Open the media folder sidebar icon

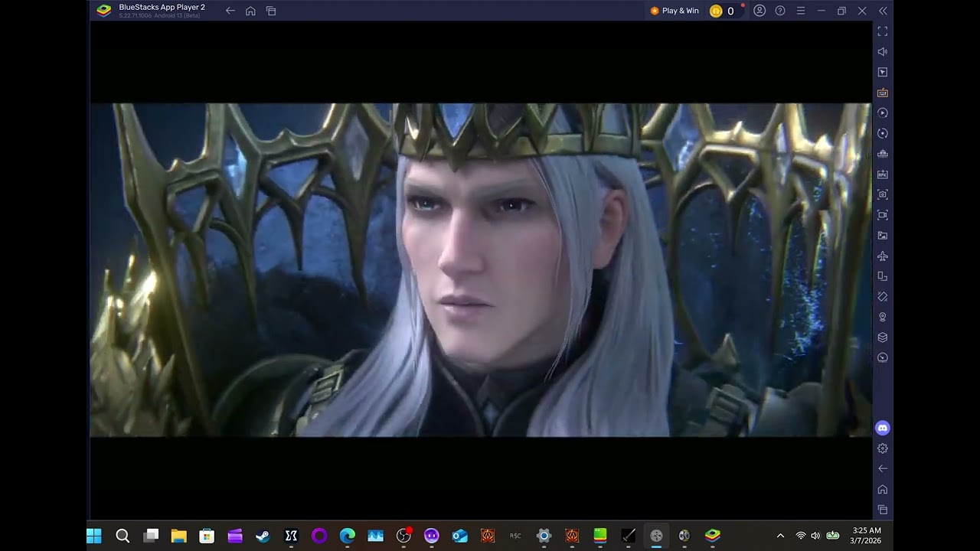pos(883,236)
